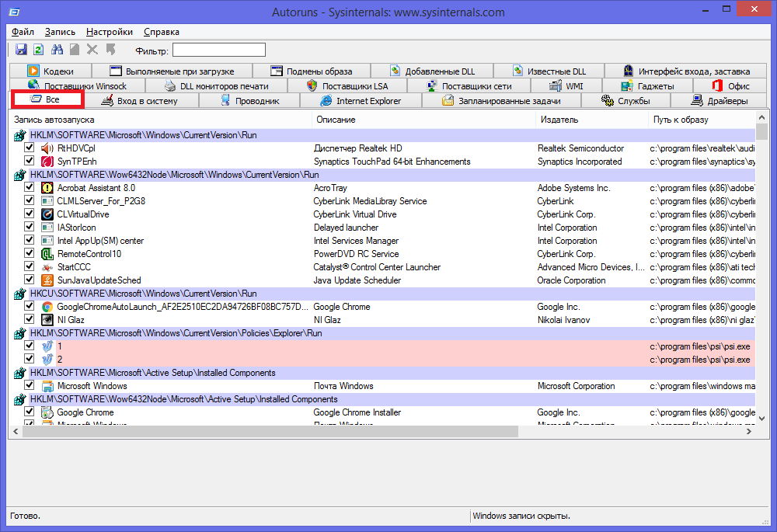The image size is (777, 532).
Task: Click inside the Фильтр text field
Action: point(218,50)
